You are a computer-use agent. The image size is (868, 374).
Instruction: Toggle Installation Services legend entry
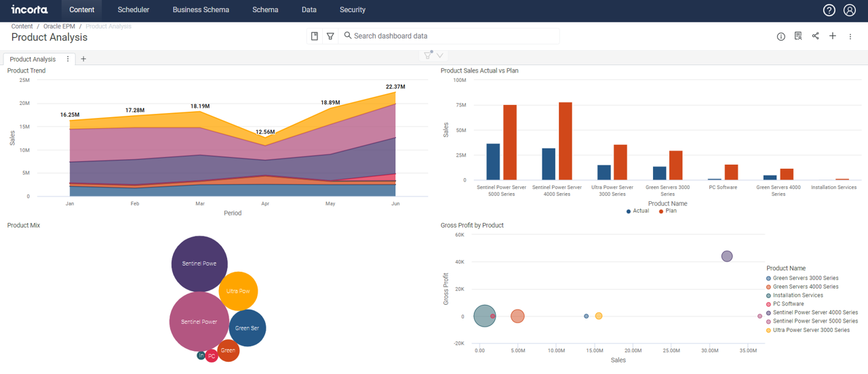pos(795,295)
